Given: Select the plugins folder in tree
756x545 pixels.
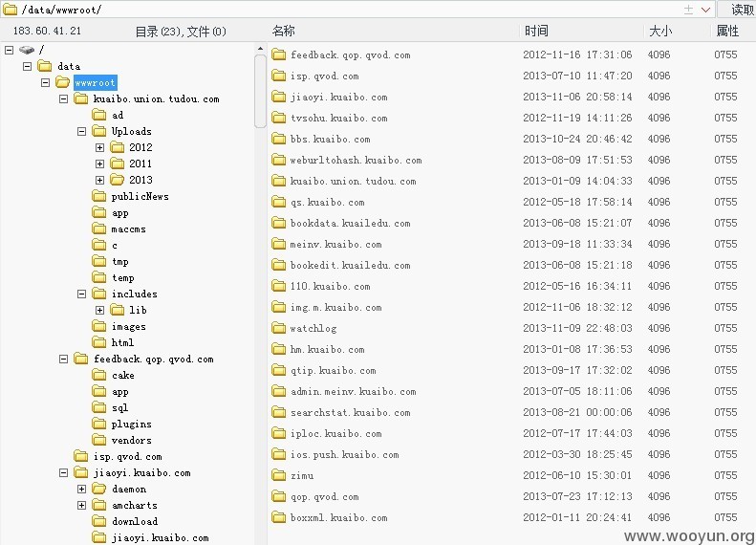Looking at the screenshot, I should 131,424.
